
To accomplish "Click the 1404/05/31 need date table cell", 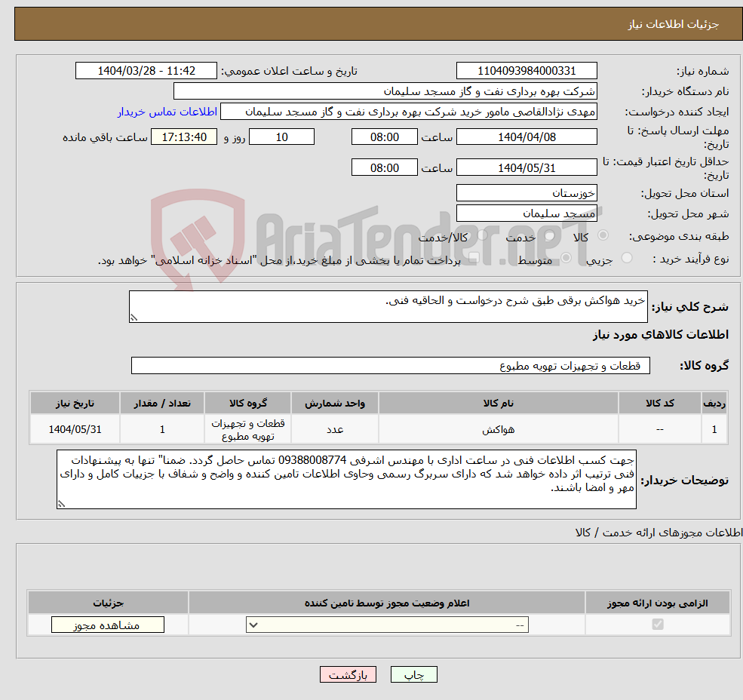I will (75, 429).
